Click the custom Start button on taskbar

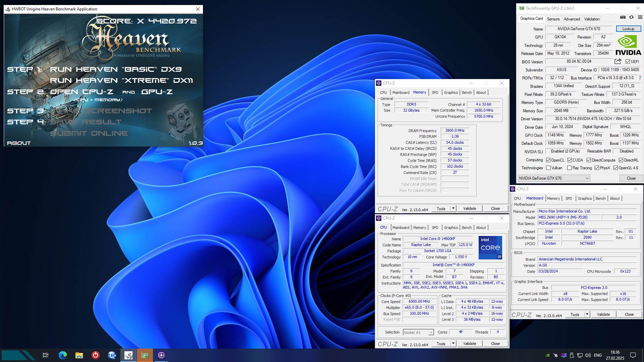click(x=18, y=355)
